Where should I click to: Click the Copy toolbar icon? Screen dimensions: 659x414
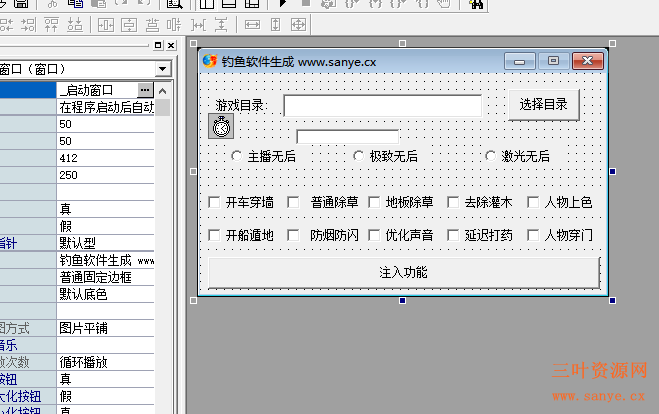[x=76, y=4]
